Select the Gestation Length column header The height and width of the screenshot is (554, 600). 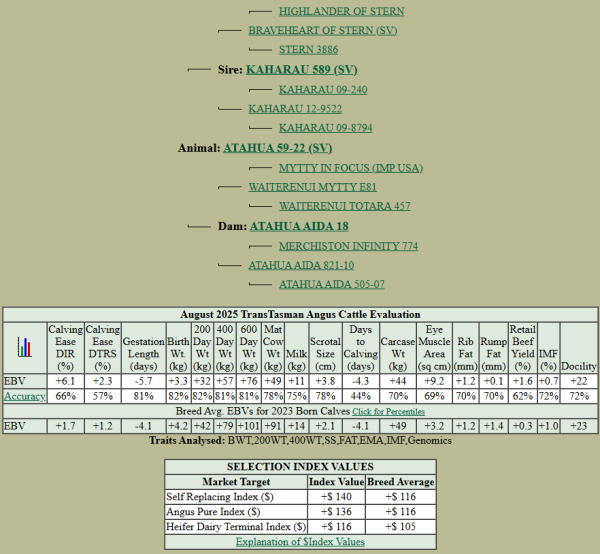[x=143, y=348]
